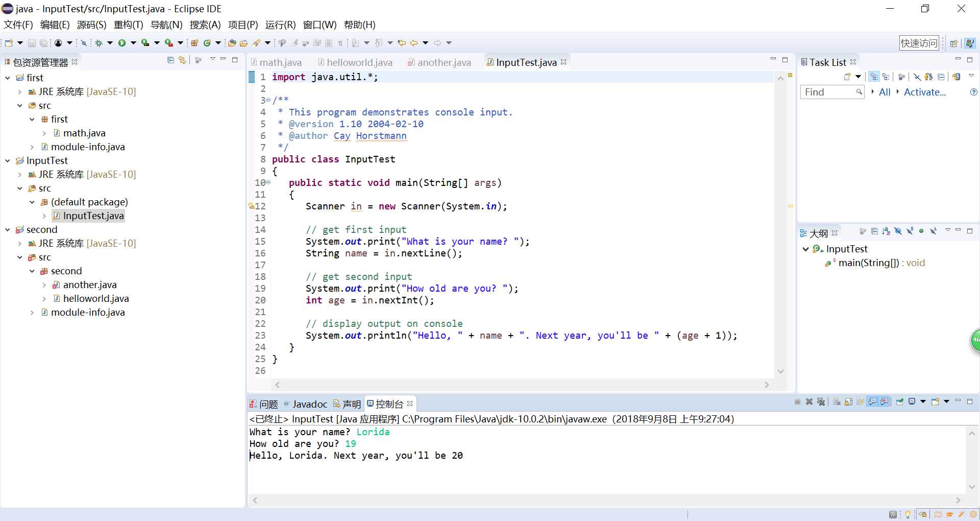The width and height of the screenshot is (980, 521).
Task: Click the Open Task folder icon
Action: pos(244,43)
